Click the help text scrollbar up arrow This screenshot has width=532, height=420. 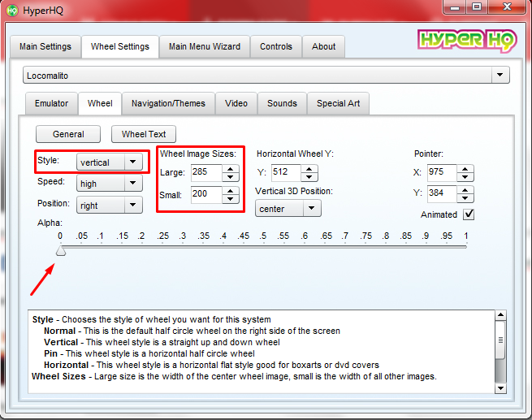coord(500,315)
